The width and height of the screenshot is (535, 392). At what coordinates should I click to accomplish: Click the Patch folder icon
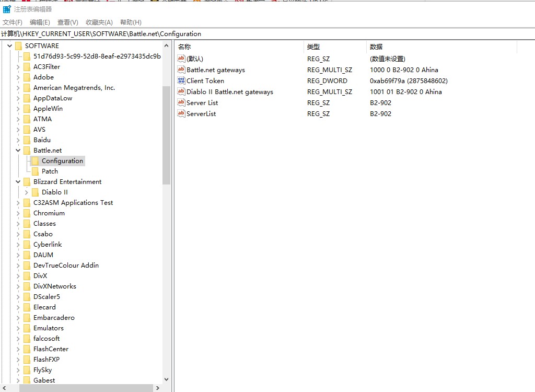click(35, 171)
